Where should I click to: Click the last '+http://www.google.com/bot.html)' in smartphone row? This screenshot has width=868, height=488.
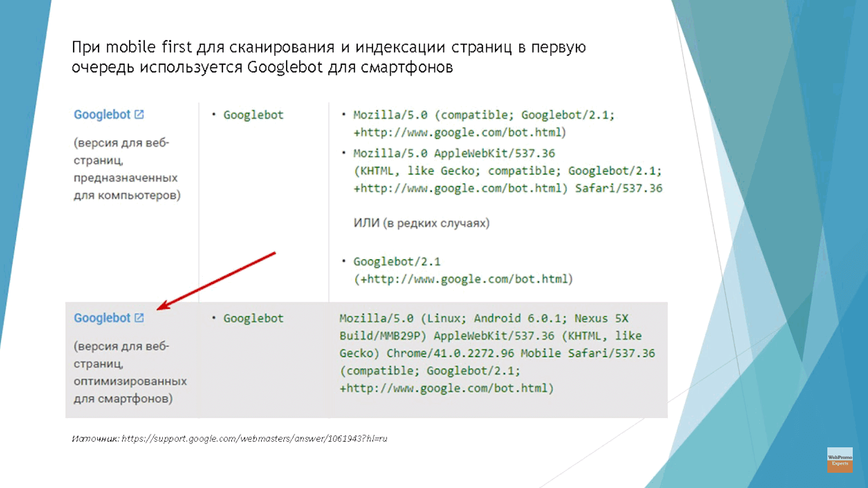pyautogui.click(x=447, y=388)
